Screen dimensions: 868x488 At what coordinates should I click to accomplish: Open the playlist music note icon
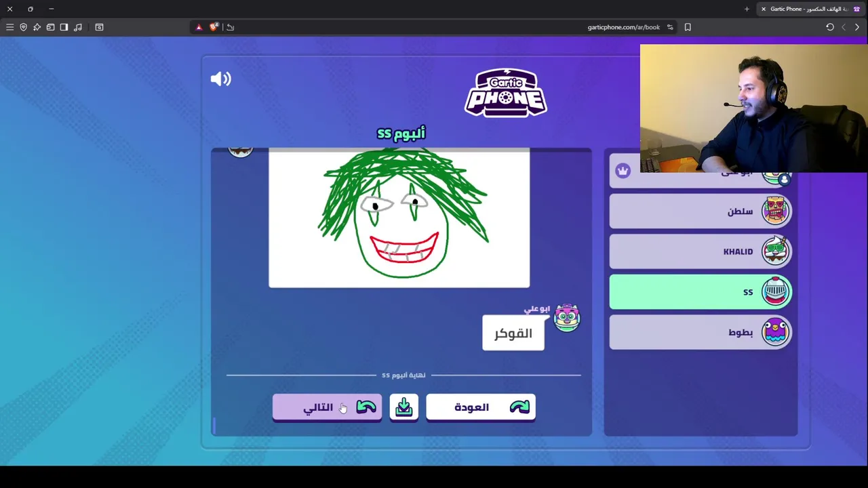[77, 27]
